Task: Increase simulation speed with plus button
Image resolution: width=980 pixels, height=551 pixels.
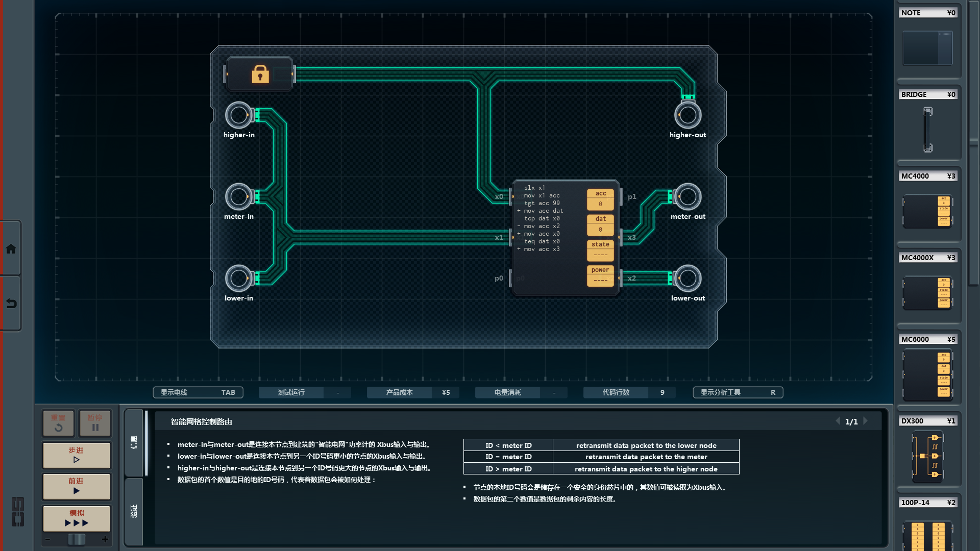Action: [x=105, y=539]
